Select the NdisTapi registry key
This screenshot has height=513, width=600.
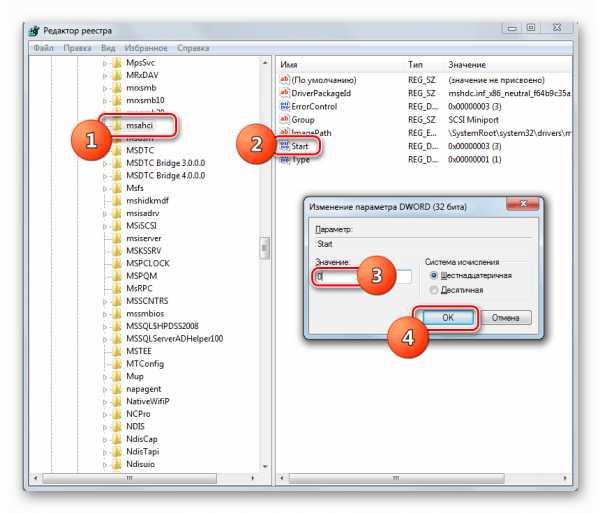[x=142, y=452]
